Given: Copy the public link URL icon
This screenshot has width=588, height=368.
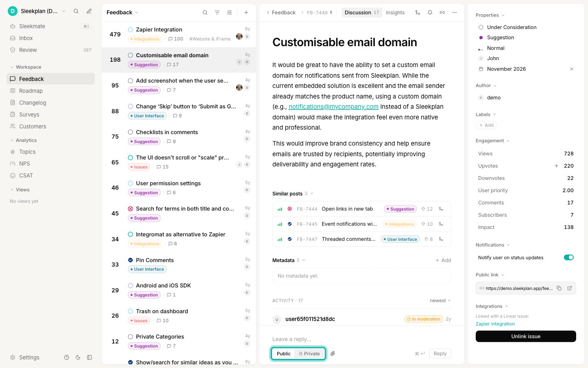Looking at the screenshot, I should pos(559,288).
